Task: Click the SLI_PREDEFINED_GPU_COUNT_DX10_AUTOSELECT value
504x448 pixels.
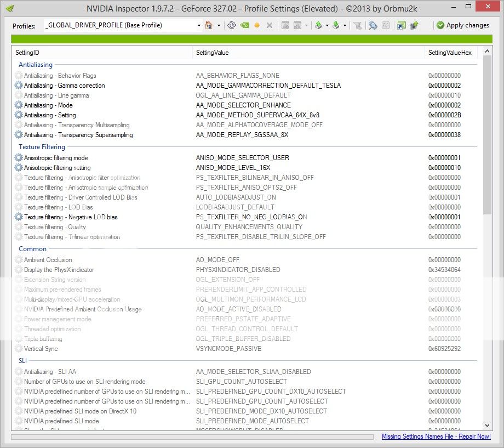Action: [271, 392]
